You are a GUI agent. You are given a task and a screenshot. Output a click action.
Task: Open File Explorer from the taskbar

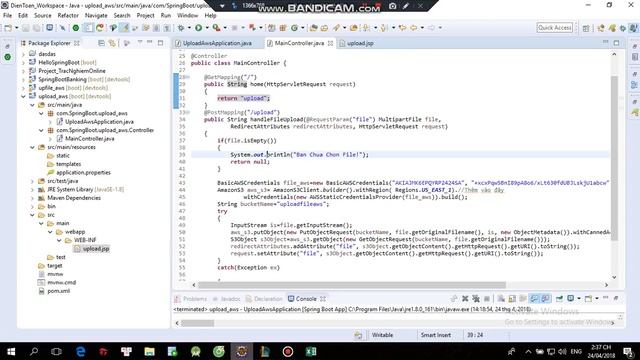(x=149, y=351)
